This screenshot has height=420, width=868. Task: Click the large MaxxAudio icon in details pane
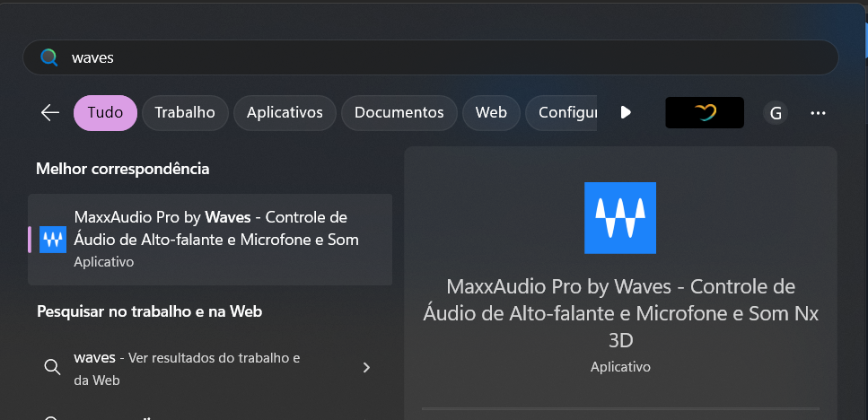(x=619, y=217)
